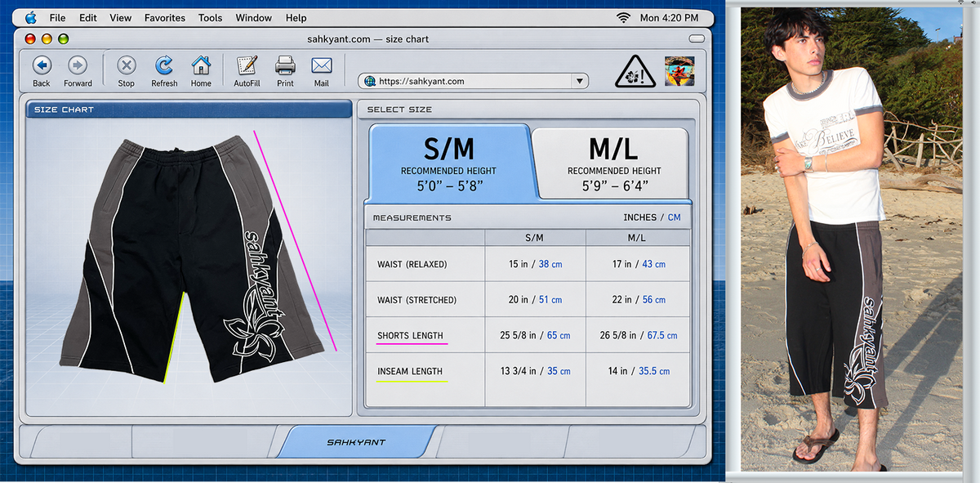Click the SAHKYANT tab at the bottom
The height and width of the screenshot is (483, 980).
click(x=356, y=442)
